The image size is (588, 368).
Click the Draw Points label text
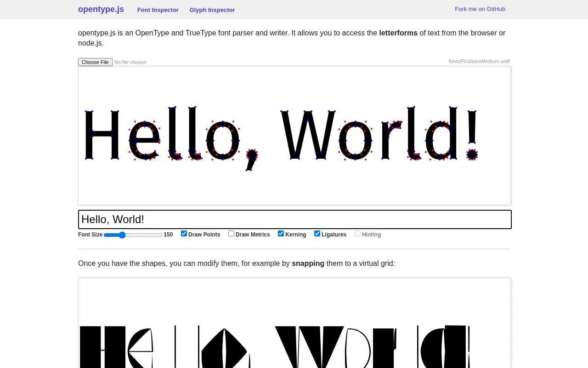pos(204,235)
